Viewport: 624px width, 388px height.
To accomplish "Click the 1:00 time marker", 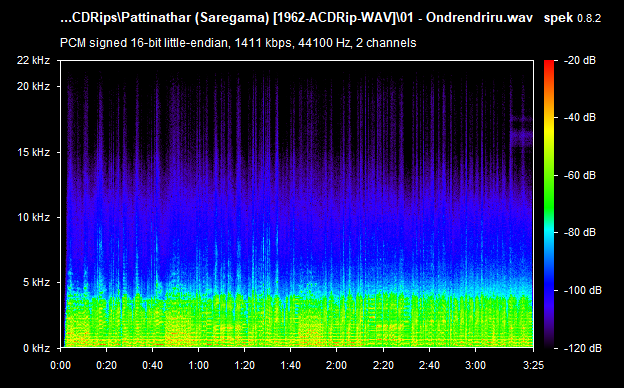I will pyautogui.click(x=198, y=365).
